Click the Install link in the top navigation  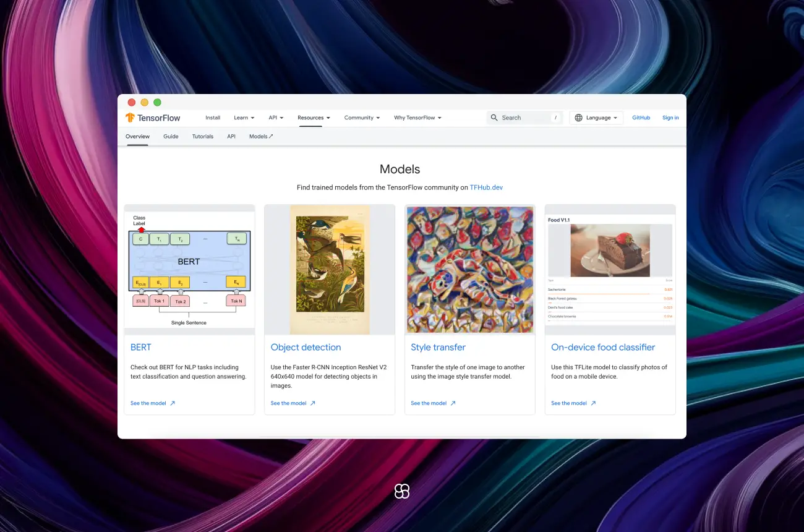pyautogui.click(x=213, y=118)
